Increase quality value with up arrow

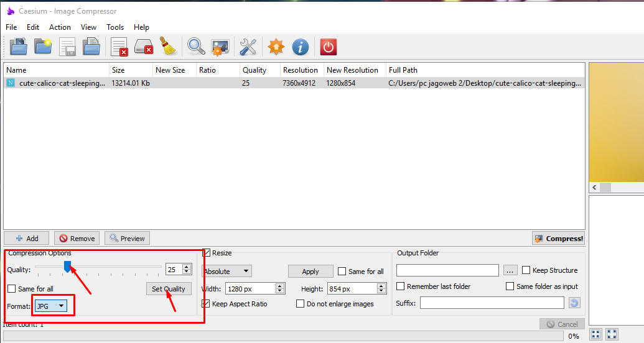(187, 267)
